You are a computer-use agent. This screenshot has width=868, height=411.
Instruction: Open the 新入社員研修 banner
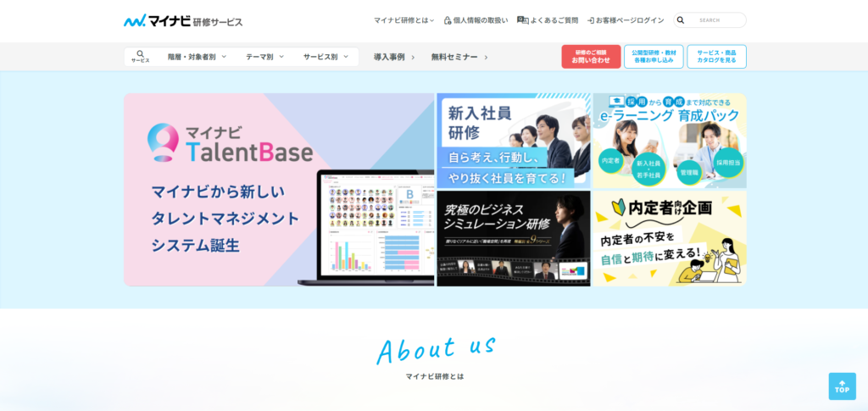[x=513, y=141]
